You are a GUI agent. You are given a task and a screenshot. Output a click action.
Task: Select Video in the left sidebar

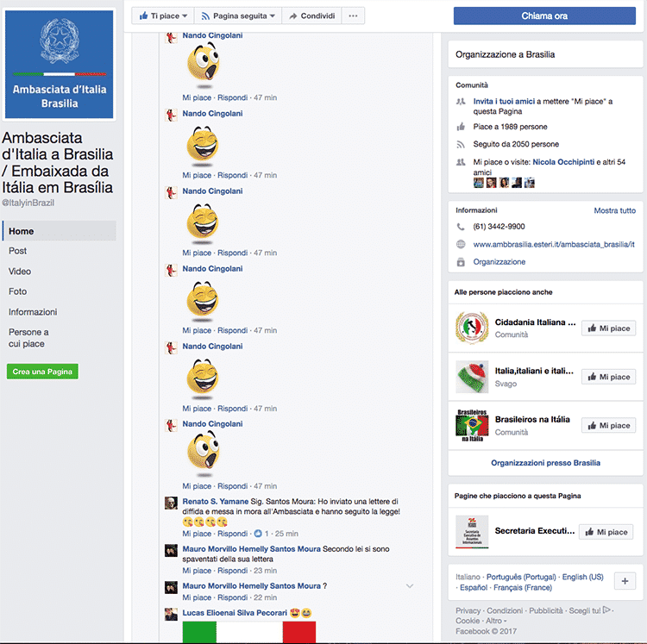20,272
